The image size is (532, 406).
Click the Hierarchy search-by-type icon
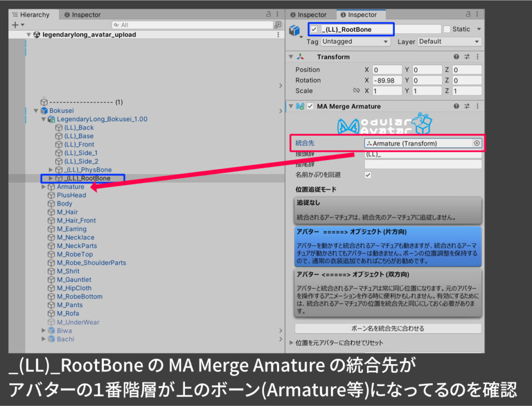pos(278,25)
